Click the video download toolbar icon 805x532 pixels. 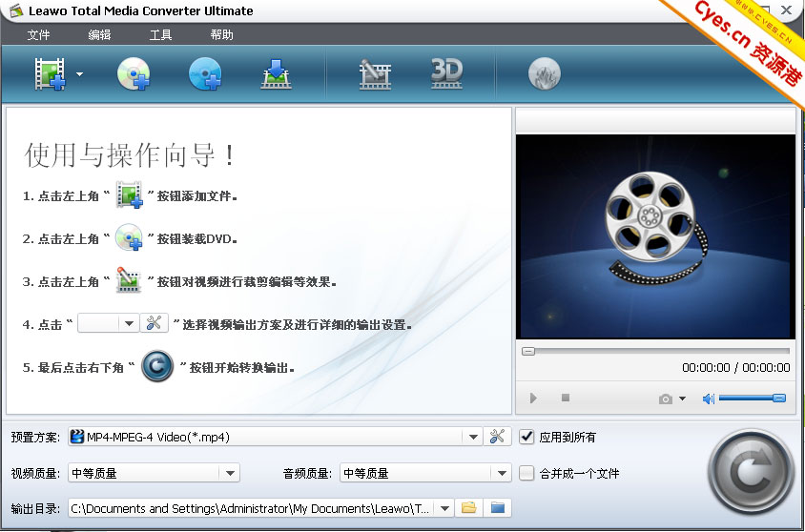pyautogui.click(x=277, y=73)
